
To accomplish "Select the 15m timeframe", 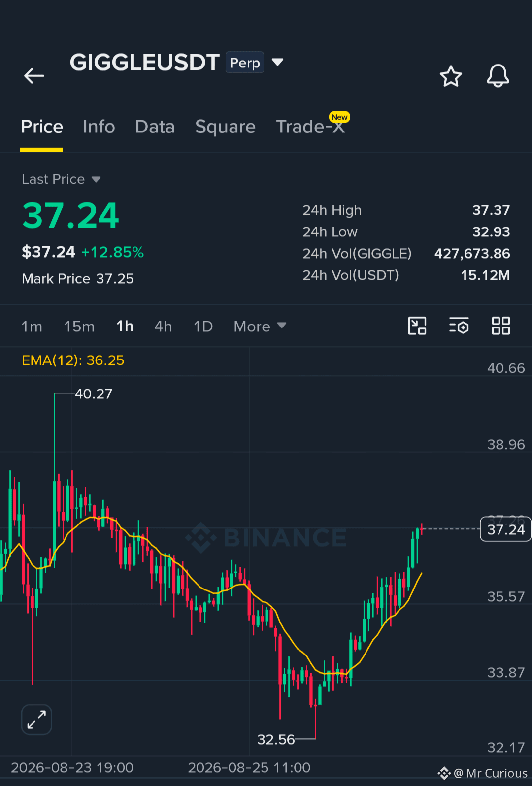I will (x=79, y=327).
